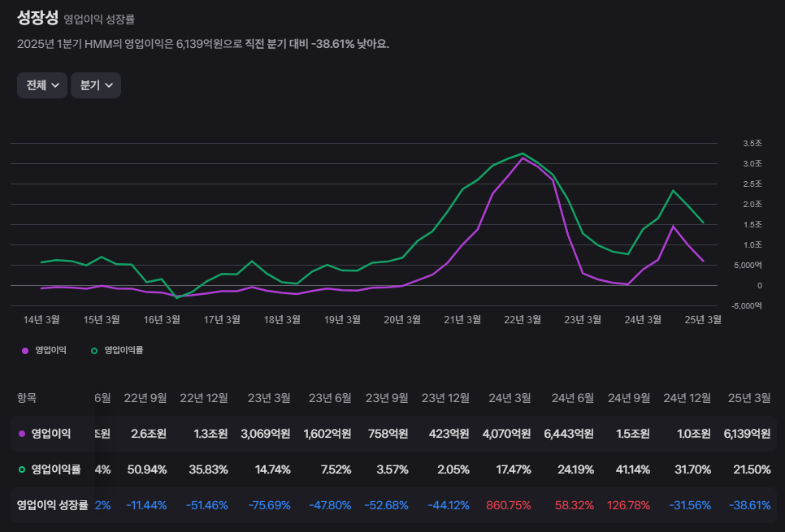Click the 41.14% margin cell
785x532 pixels.
pyautogui.click(x=633, y=469)
